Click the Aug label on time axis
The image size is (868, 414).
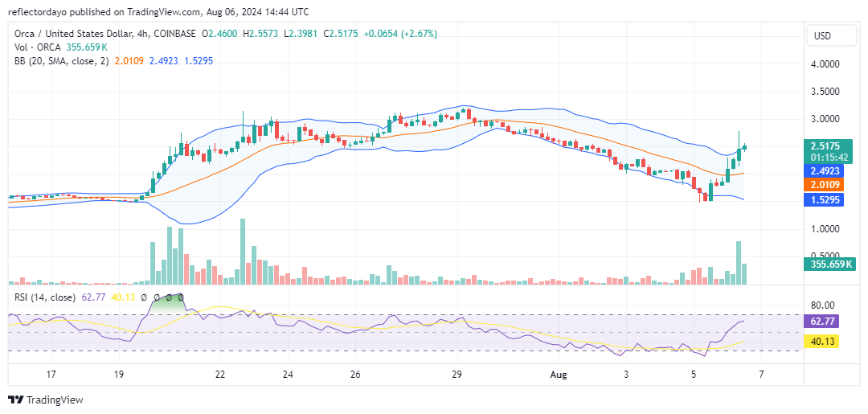[559, 375]
